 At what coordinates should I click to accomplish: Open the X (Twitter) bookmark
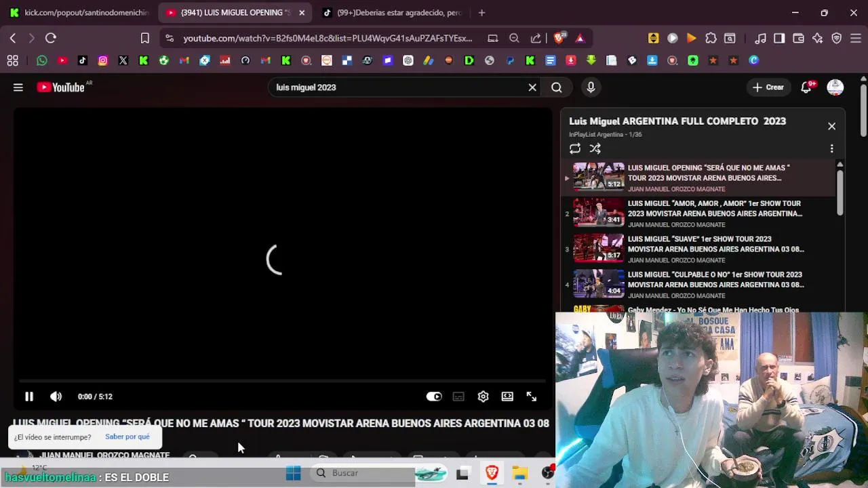(123, 60)
